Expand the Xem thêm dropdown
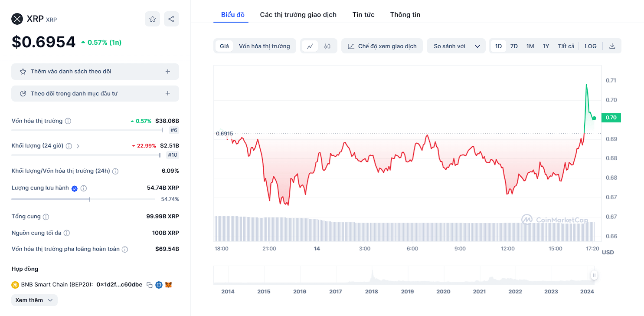644x316 pixels. point(34,300)
